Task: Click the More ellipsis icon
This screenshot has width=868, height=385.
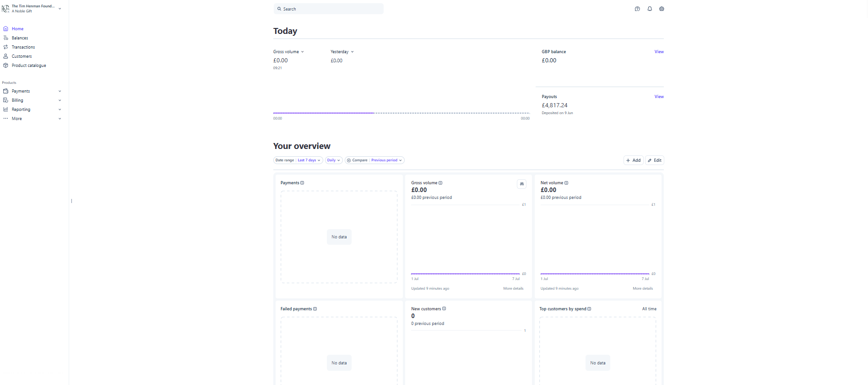Action: [x=5, y=119]
